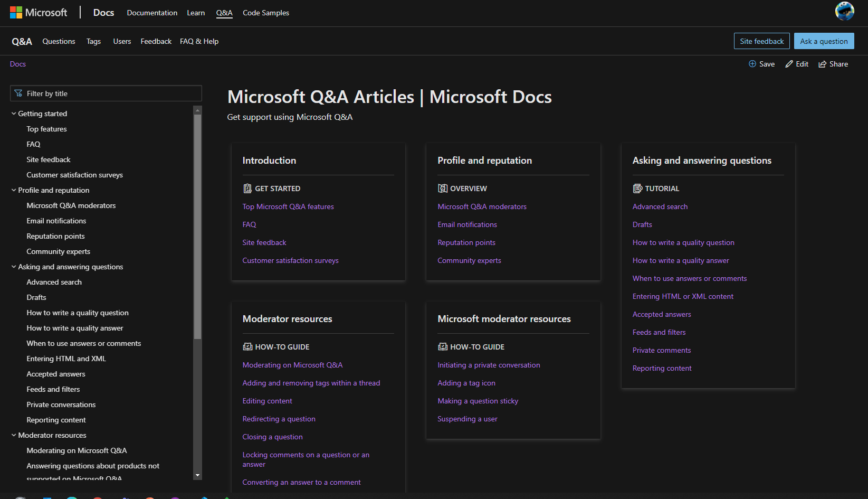868x499 pixels.
Task: Open the Learn menu item
Action: pos(196,13)
